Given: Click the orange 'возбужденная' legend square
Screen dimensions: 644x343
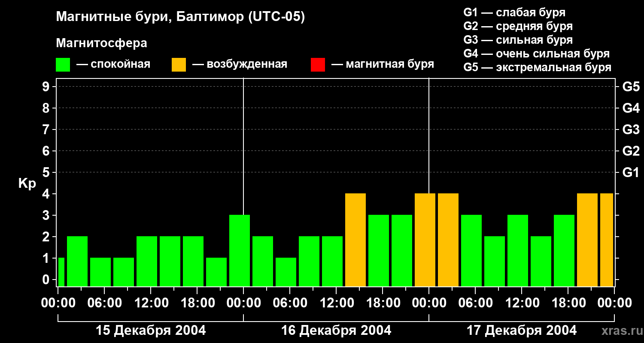Looking at the screenshot, I should click(179, 65).
